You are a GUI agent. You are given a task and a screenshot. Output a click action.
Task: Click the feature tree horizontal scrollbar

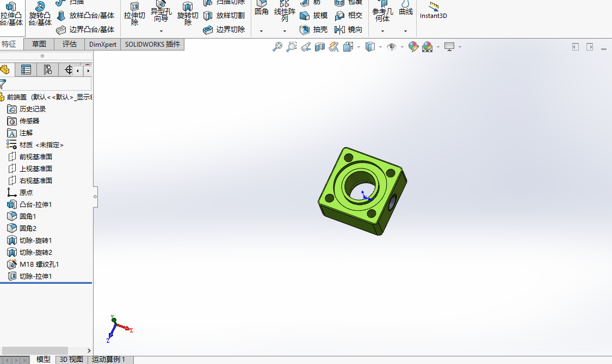(x=35, y=351)
